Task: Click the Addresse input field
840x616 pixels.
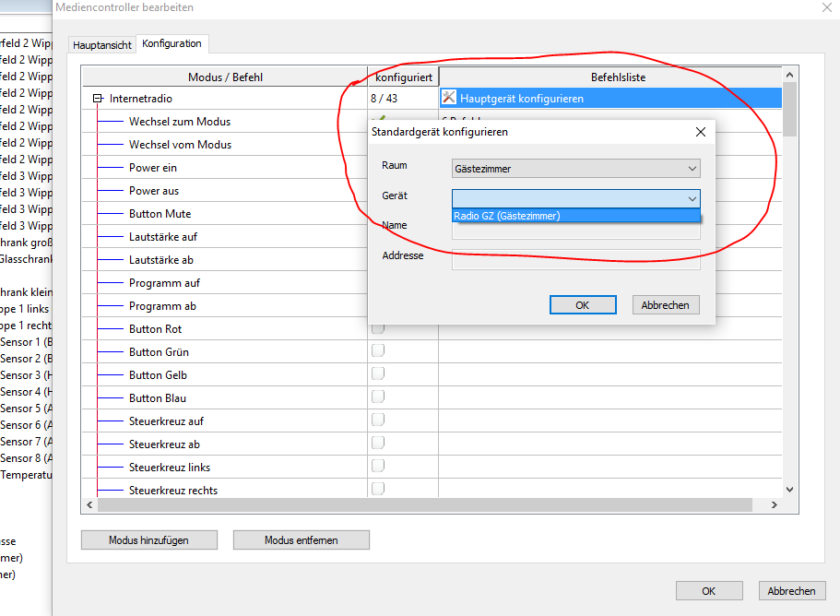Action: pos(576,260)
